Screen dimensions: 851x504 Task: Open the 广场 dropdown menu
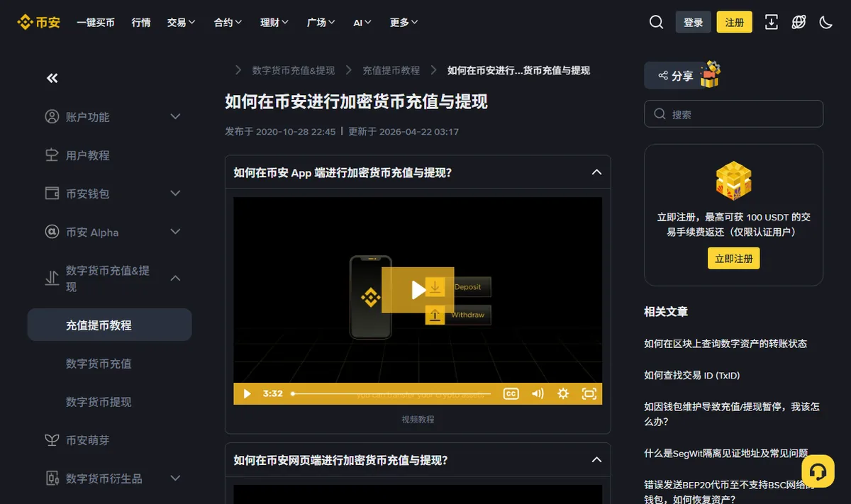click(321, 22)
